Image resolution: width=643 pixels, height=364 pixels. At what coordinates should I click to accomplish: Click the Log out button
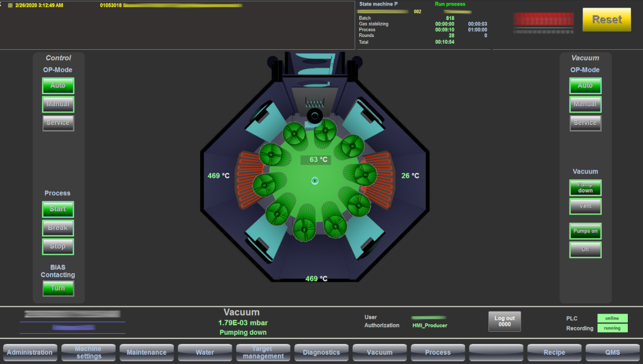[504, 321]
